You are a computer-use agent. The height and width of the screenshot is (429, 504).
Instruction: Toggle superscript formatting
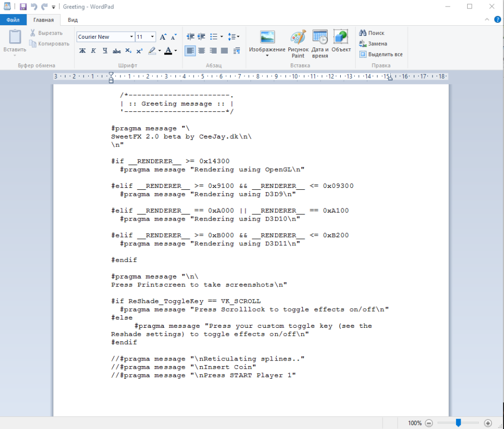(140, 51)
